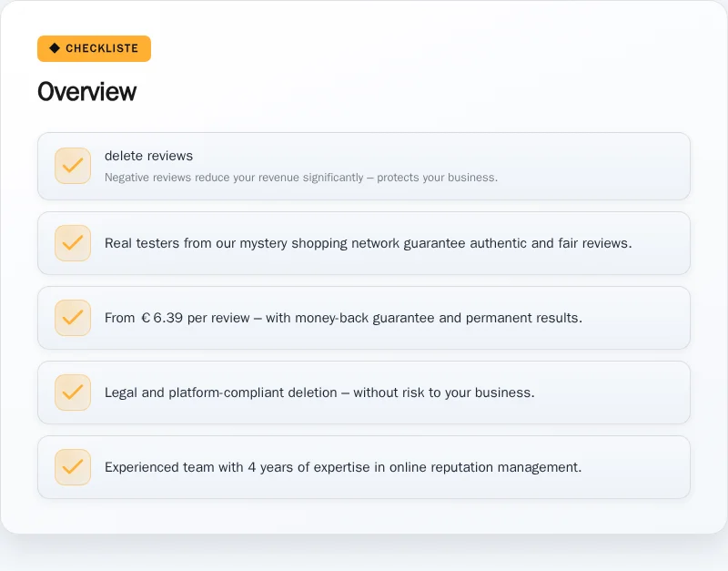This screenshot has width=728, height=571.
Task: Click the Legal and platform-compliant deletion text
Action: click(319, 393)
